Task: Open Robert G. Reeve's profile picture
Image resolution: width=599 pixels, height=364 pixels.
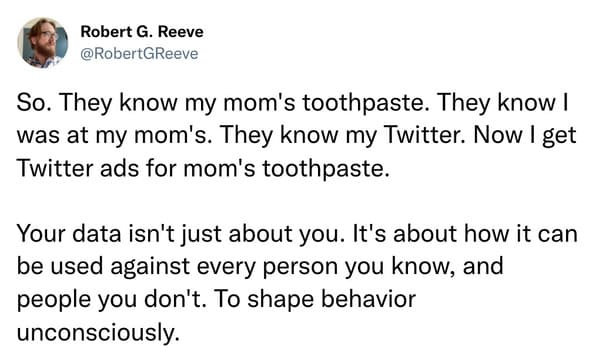Action: click(x=42, y=43)
